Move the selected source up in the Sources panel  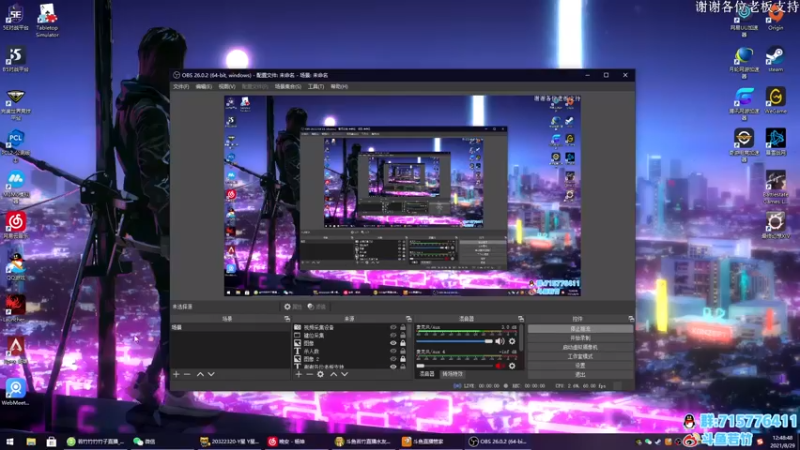[334, 374]
